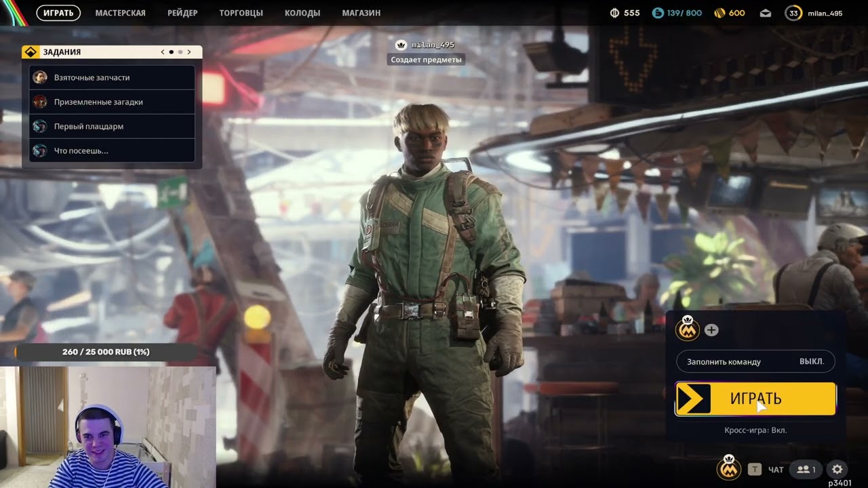The height and width of the screenshot is (488, 868).
Task: Click the Задания panel header title
Action: coord(62,52)
